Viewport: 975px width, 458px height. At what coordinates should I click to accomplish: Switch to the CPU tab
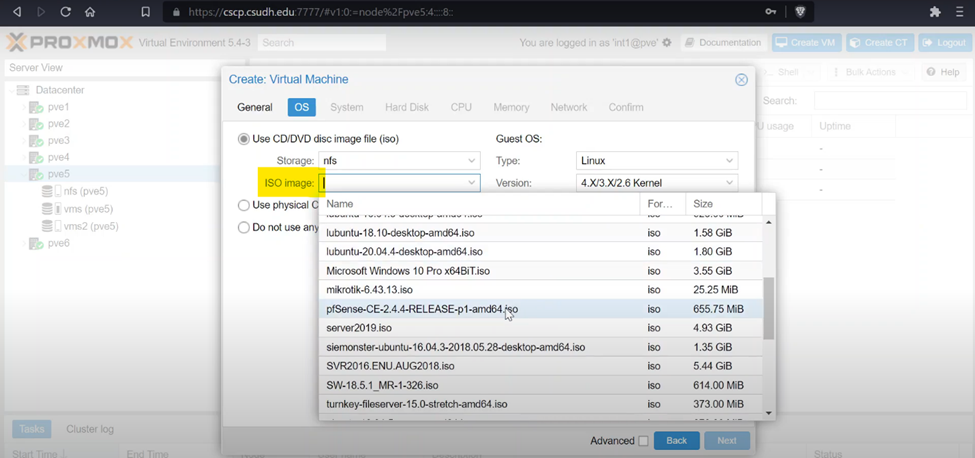click(461, 107)
